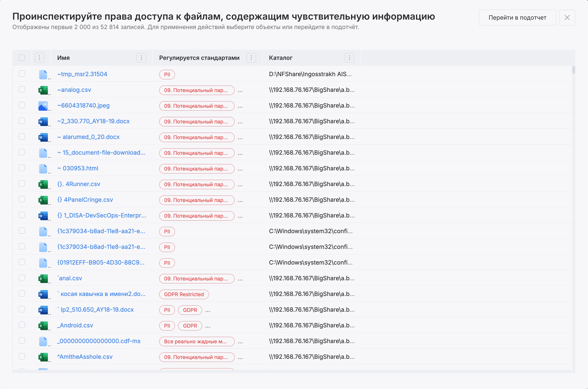Image resolution: width=588 pixels, height=389 pixels.
Task: Click the file icon for ~ 030953.html
Action: pos(43,169)
